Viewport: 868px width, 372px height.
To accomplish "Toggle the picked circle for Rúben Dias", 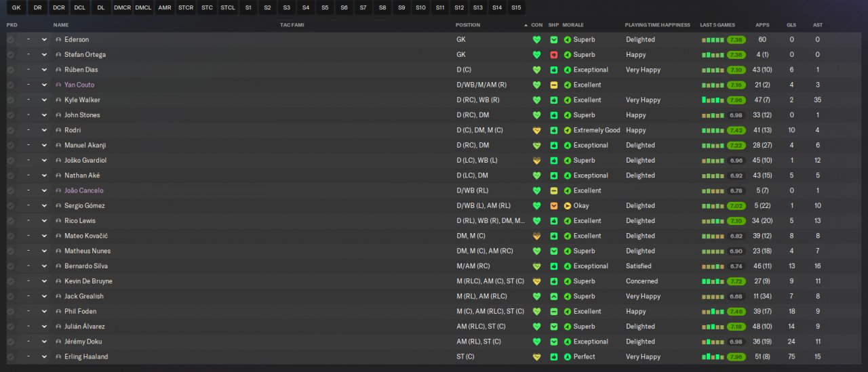I will coord(10,70).
